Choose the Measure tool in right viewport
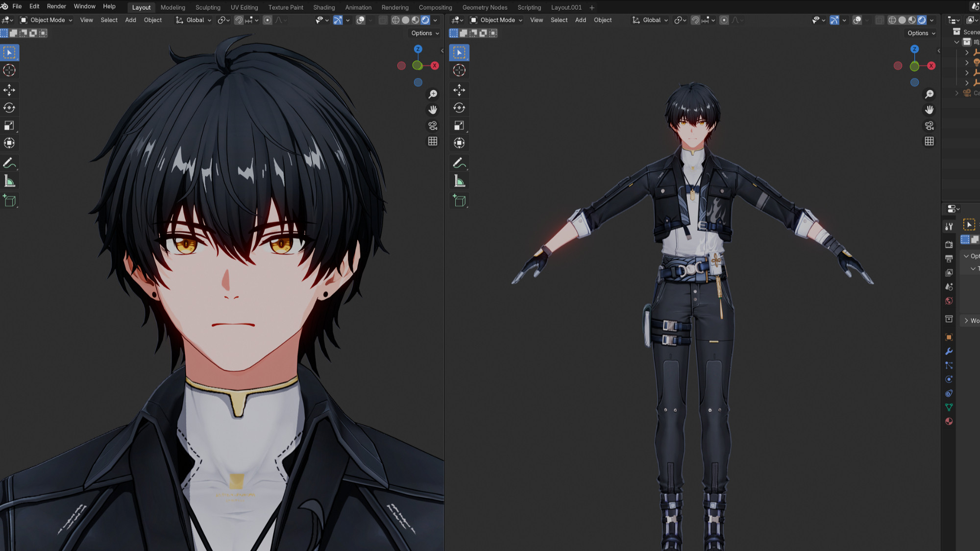 click(459, 182)
